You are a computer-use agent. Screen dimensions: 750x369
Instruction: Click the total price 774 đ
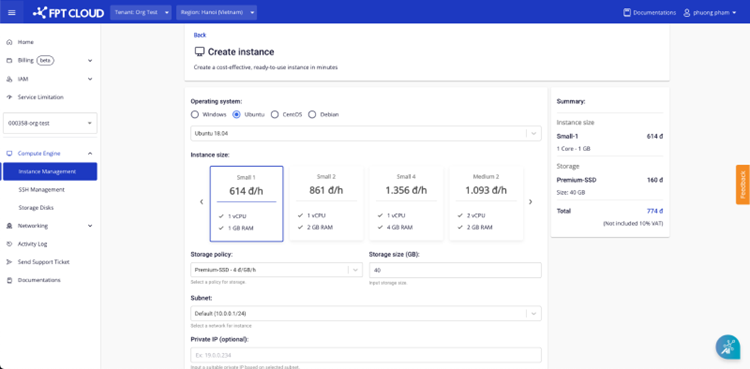pyautogui.click(x=654, y=211)
